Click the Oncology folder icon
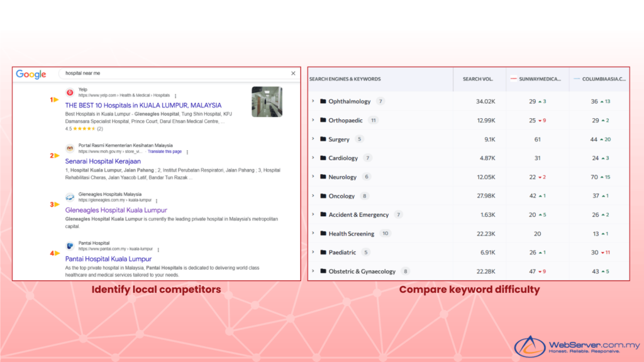 point(323,196)
